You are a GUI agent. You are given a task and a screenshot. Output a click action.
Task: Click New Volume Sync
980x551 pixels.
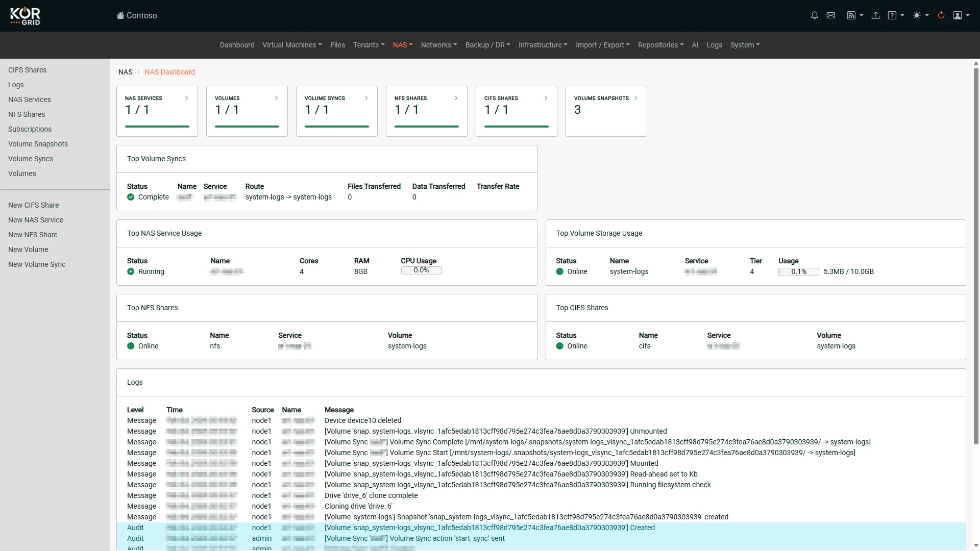coord(37,264)
